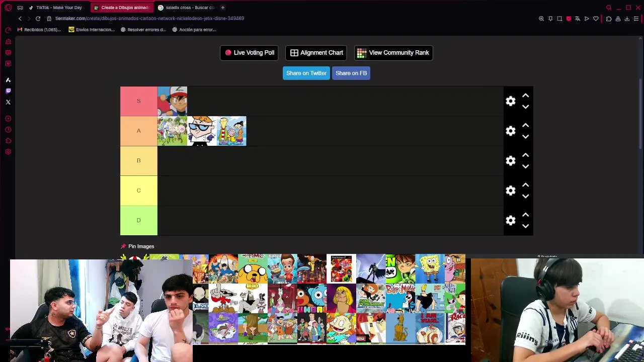This screenshot has height=362, width=644.
Task: Open settings gear for tier D
Action: pyautogui.click(x=511, y=220)
